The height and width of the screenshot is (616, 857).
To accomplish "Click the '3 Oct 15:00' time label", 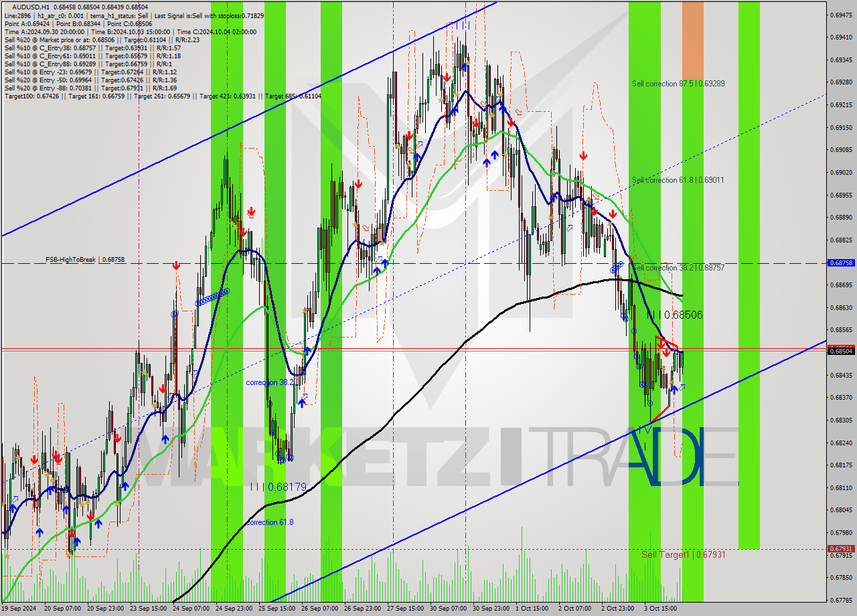I will [661, 609].
